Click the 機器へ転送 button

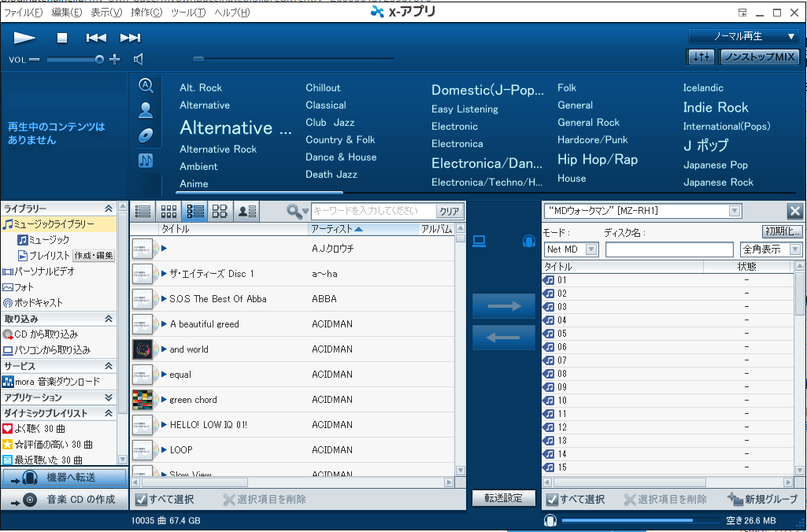pyautogui.click(x=65, y=478)
